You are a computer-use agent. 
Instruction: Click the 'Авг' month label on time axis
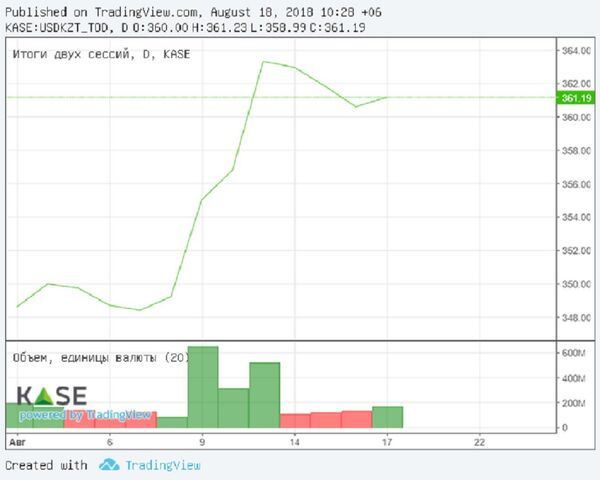point(16,441)
